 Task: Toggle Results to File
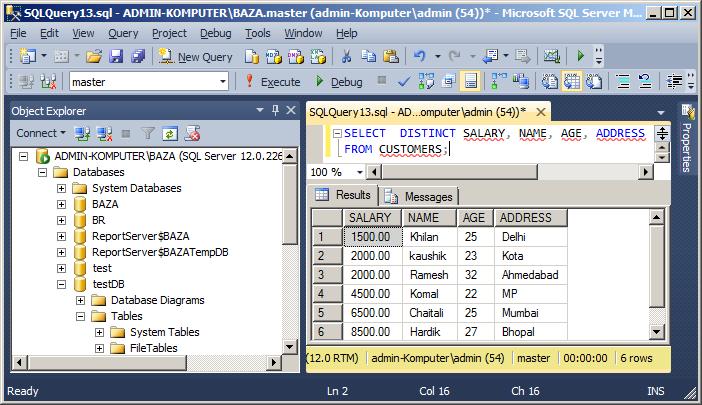[x=594, y=82]
